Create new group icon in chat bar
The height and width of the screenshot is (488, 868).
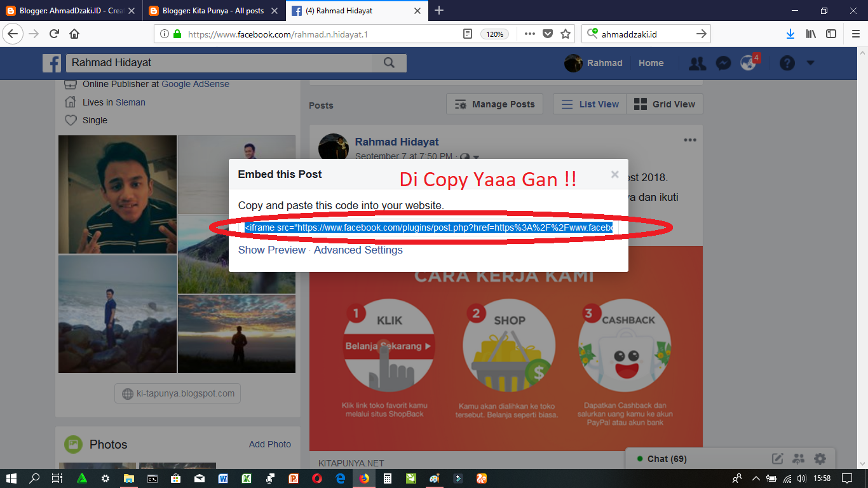coord(799,459)
